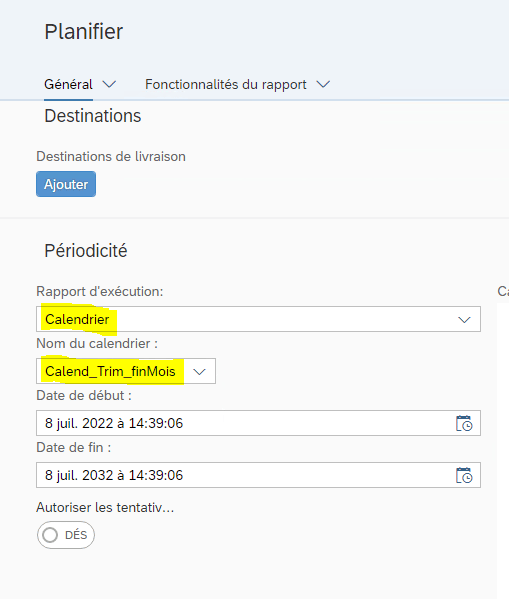509x599 pixels.
Task: Open the start date calendar picker icon
Action: pos(464,423)
